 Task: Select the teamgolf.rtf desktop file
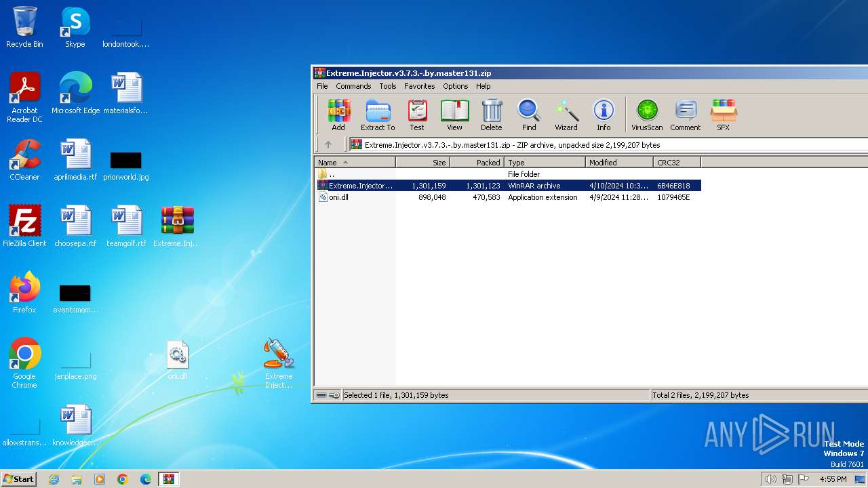click(x=126, y=226)
